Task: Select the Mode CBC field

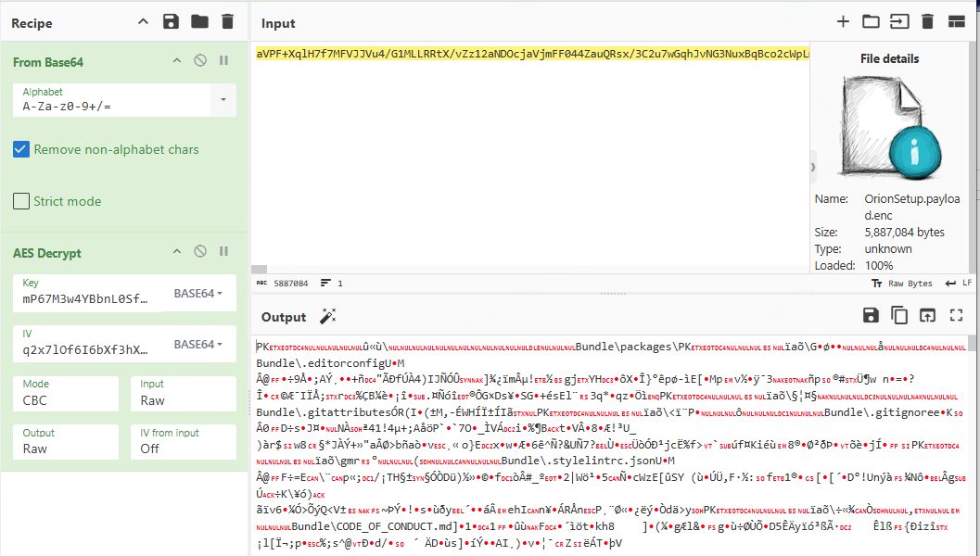Action: 66,393
